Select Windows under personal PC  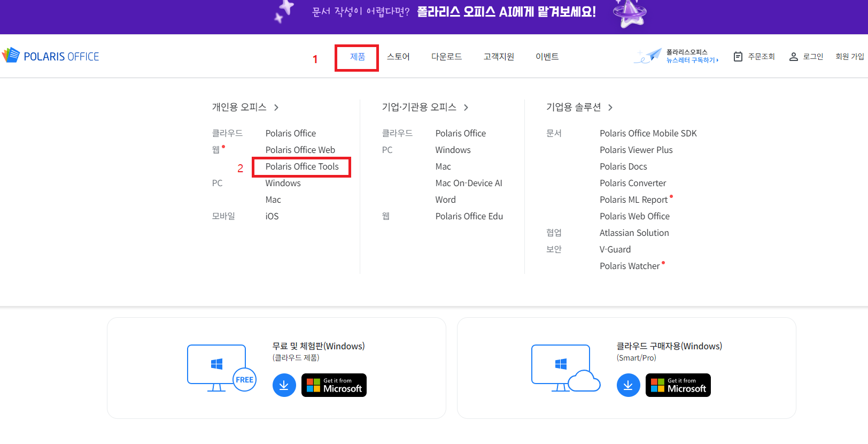tap(283, 183)
